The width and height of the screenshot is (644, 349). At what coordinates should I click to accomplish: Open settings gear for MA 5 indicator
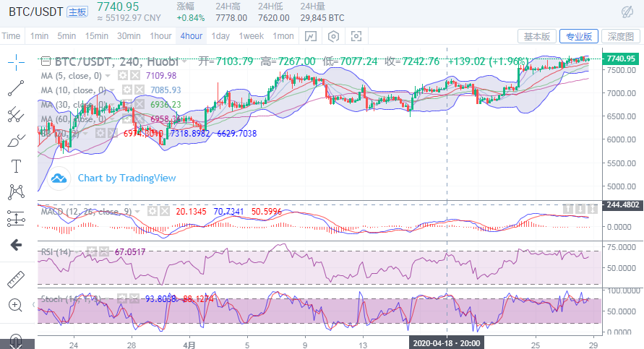coord(122,76)
